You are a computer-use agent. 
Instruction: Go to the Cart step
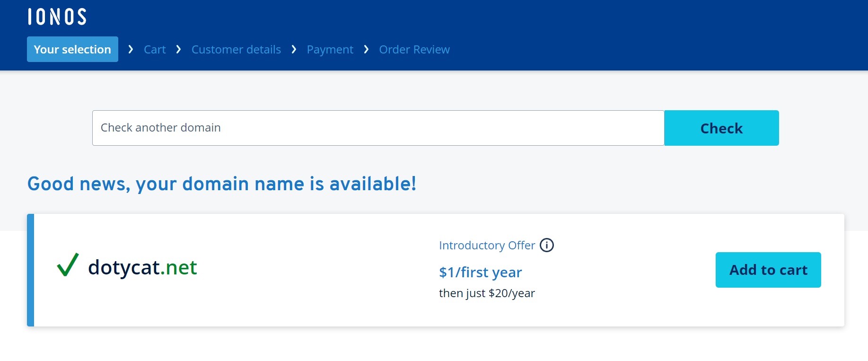click(x=155, y=50)
